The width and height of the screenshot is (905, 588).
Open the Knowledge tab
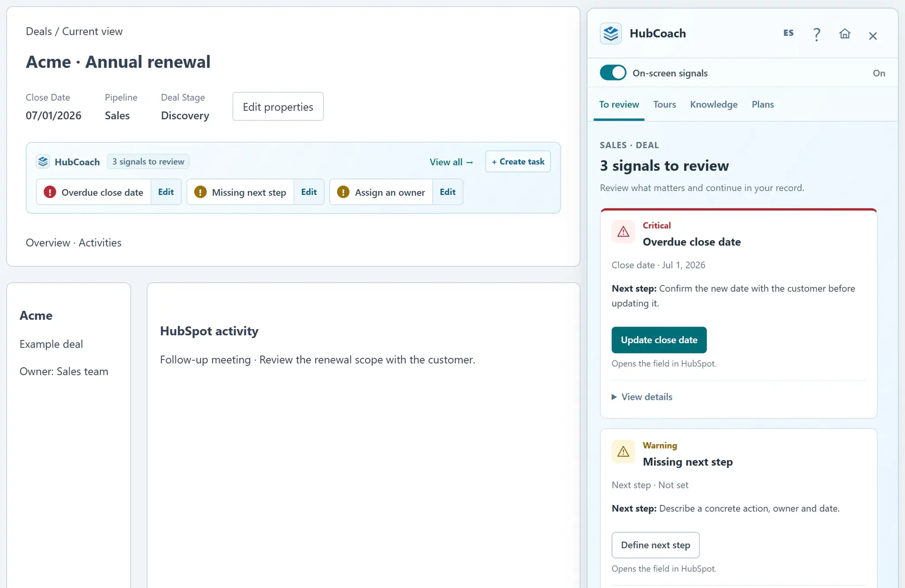(x=714, y=105)
